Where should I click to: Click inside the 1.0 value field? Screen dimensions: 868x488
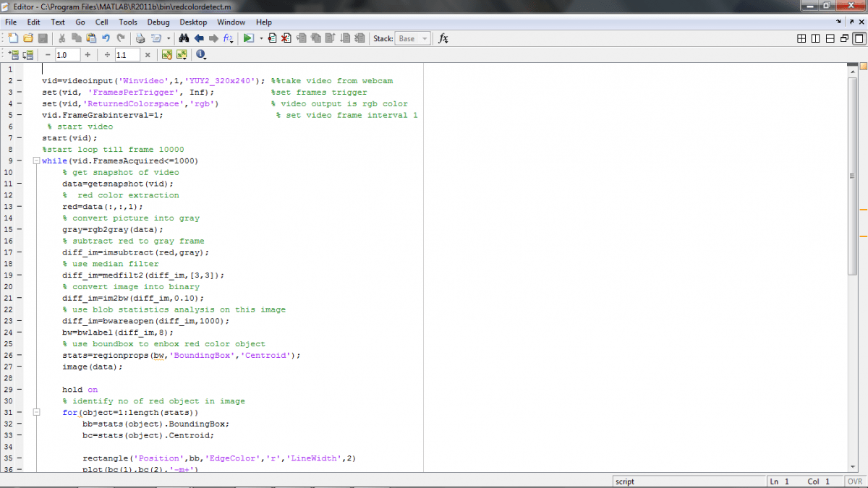click(67, 53)
